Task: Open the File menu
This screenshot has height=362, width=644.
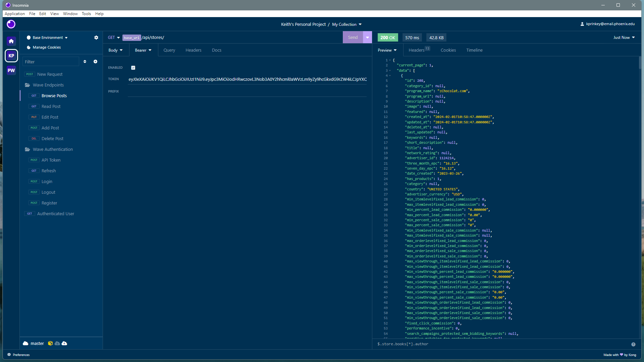Action: click(32, 14)
